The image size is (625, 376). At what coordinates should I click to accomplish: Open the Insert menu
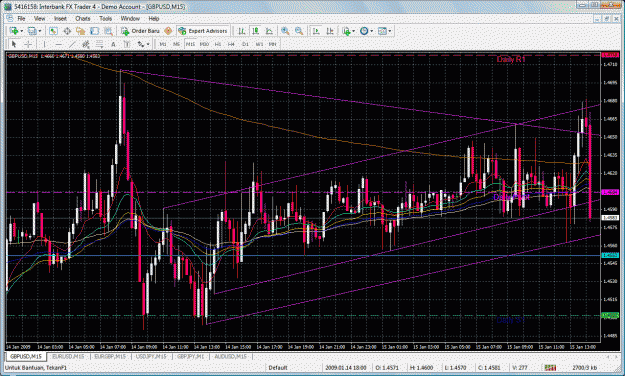point(60,18)
